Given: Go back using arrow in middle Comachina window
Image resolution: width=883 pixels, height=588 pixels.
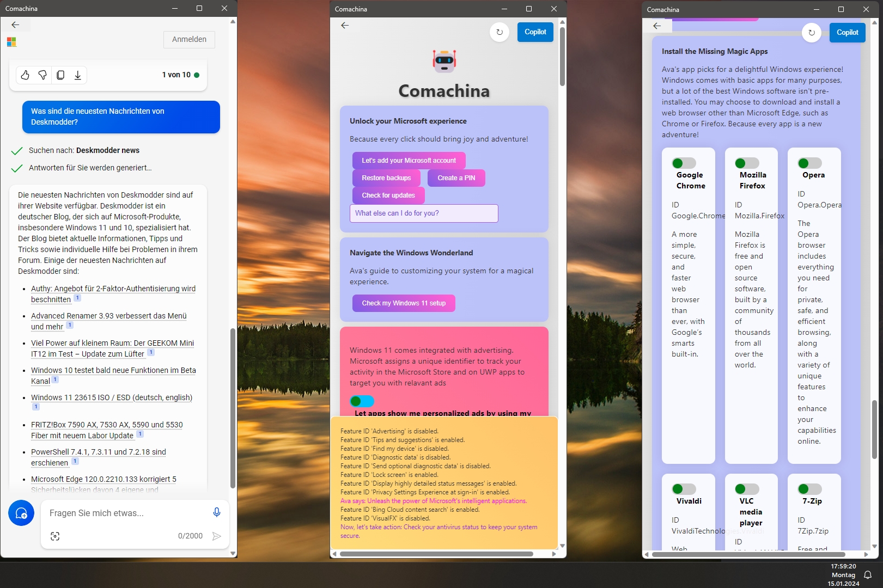Looking at the screenshot, I should pyautogui.click(x=345, y=25).
